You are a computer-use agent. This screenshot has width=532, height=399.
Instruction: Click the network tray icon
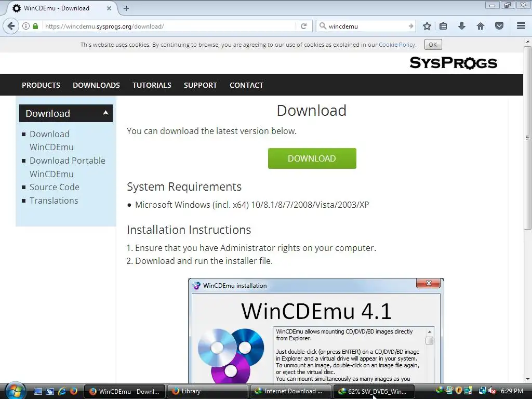[482, 391]
